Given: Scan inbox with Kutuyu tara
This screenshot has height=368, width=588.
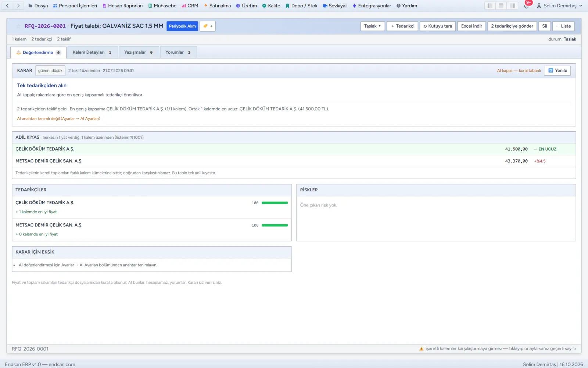Looking at the screenshot, I should pyautogui.click(x=438, y=26).
